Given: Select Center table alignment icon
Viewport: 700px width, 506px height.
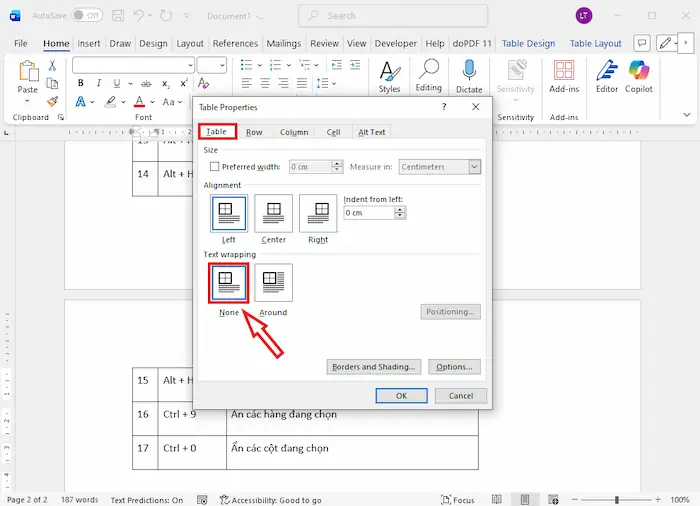Looking at the screenshot, I should coord(273,213).
